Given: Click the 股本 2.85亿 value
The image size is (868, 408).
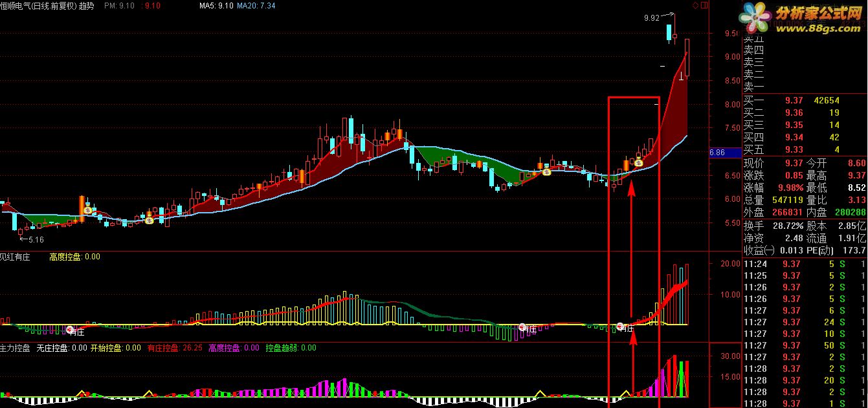Looking at the screenshot, I should 853,226.
